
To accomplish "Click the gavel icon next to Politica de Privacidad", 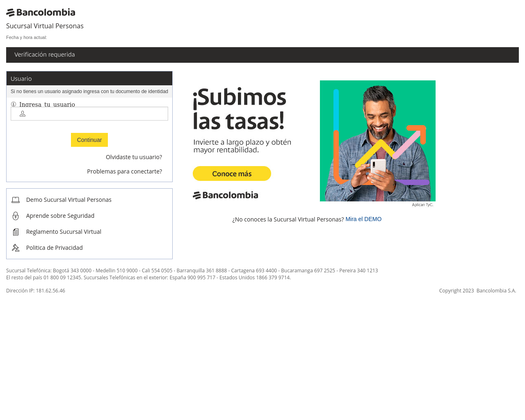I will point(16,248).
